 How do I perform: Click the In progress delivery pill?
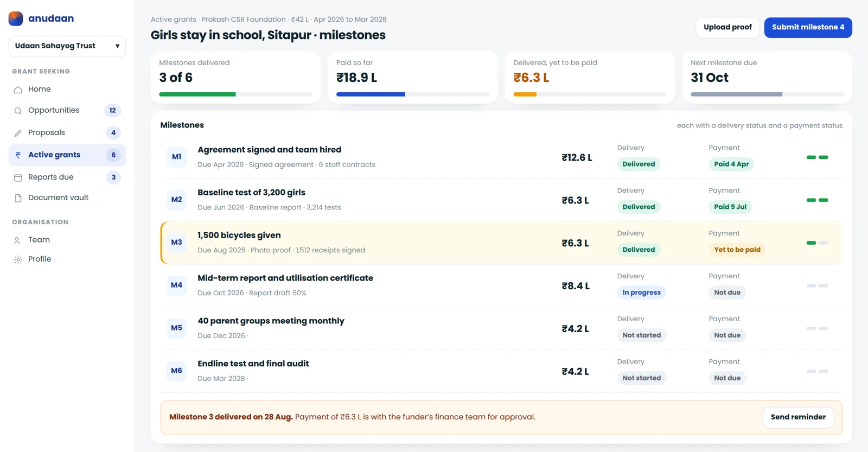[x=641, y=292]
